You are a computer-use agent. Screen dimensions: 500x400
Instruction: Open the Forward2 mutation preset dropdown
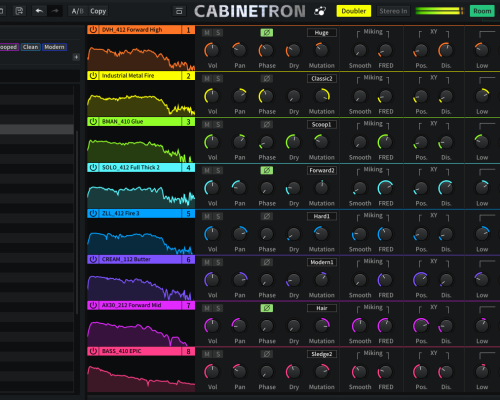tap(322, 170)
